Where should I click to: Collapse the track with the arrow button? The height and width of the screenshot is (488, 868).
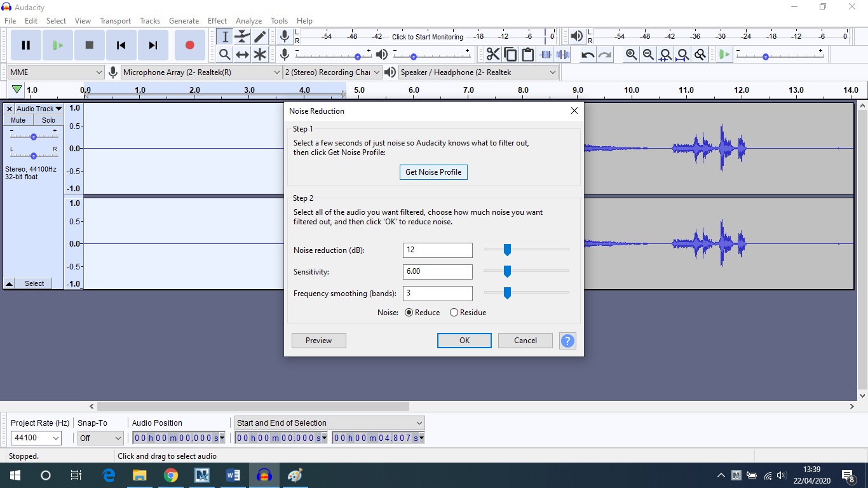[x=10, y=283]
